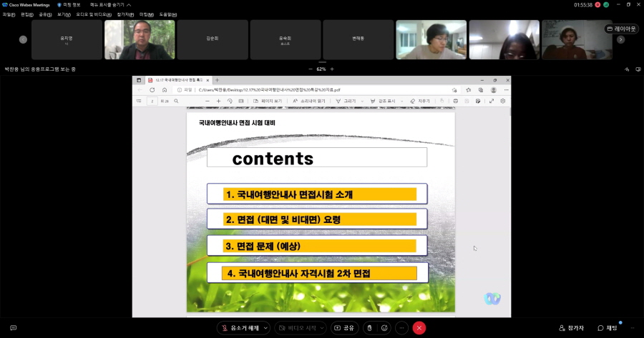Open 미팅 정보 meeting info
Viewport: 644px width, 338px height.
pyautogui.click(x=69, y=5)
